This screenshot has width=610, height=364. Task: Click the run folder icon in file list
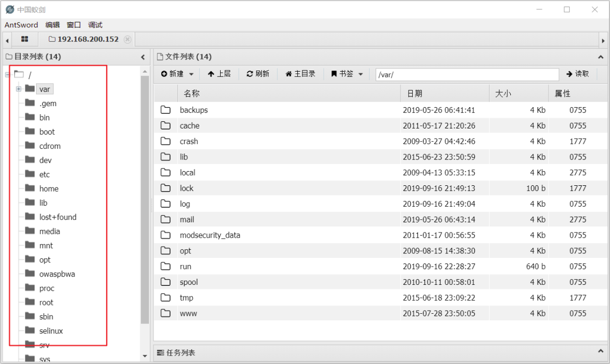coord(165,266)
